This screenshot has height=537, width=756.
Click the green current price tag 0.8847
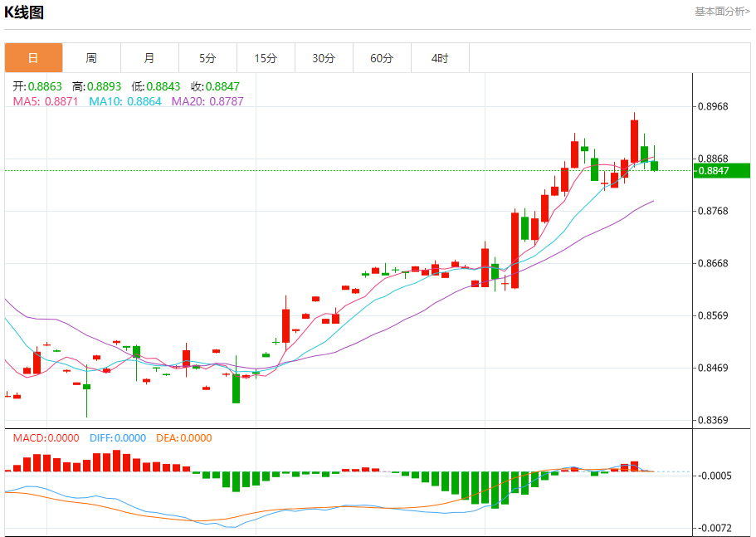click(722, 171)
